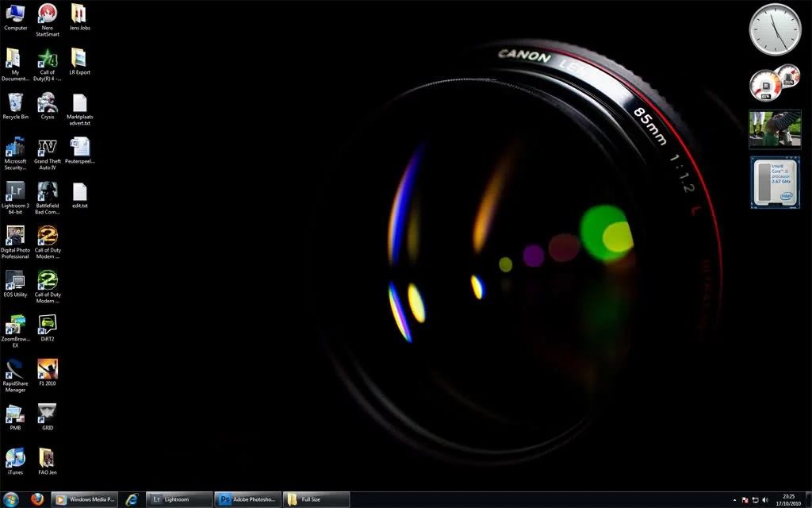Select the edit.txt file
This screenshot has height=508, width=812.
coord(80,195)
